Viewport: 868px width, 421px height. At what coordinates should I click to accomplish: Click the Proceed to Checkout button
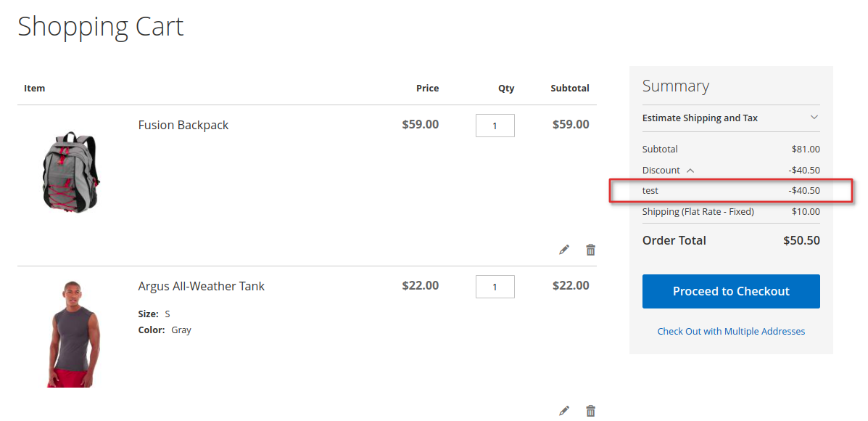731,291
